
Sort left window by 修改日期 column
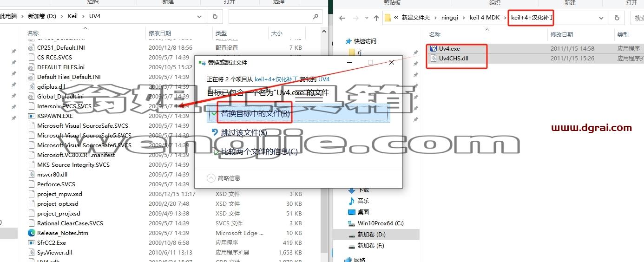point(160,33)
